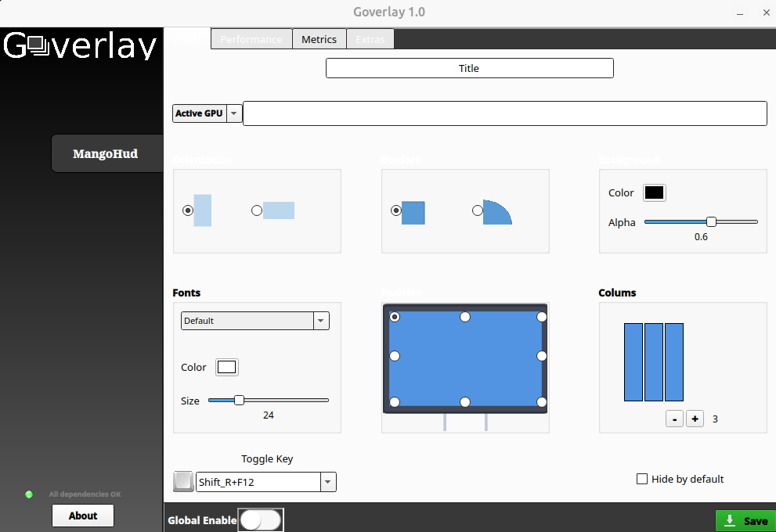Open the black background color swatch

point(655,192)
